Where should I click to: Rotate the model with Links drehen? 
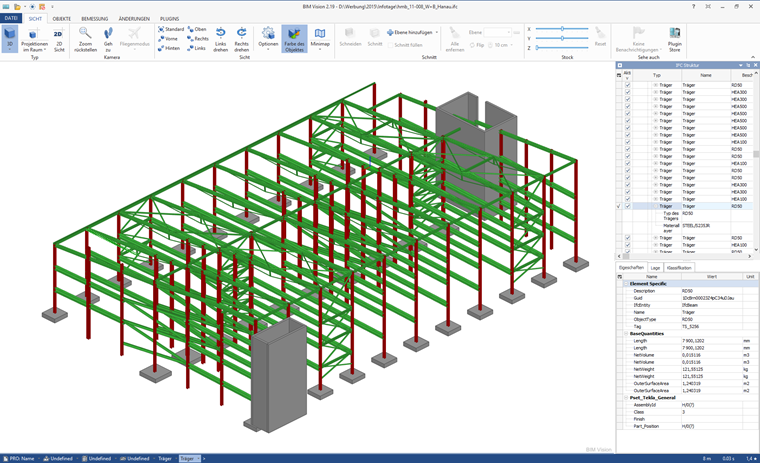[221, 40]
